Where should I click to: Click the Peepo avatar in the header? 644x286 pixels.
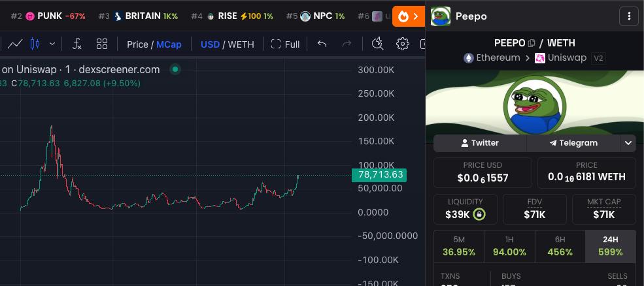coord(440,16)
